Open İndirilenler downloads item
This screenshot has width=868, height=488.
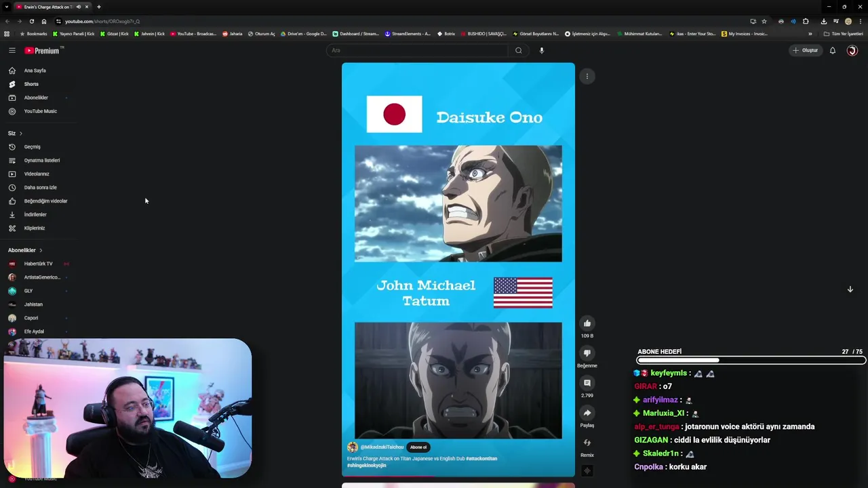coord(35,215)
